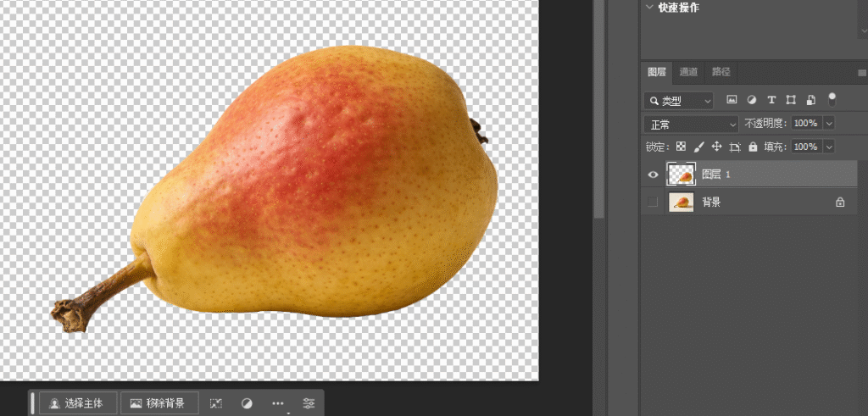Click the shape layer filter icon
Image resolution: width=868 pixels, height=416 pixels.
[x=791, y=101]
